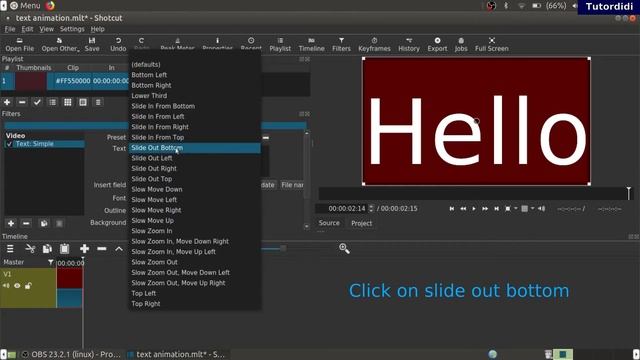Update the playlist item with the checkmark icon
This screenshot has height=360, width=640.
tap(37, 102)
